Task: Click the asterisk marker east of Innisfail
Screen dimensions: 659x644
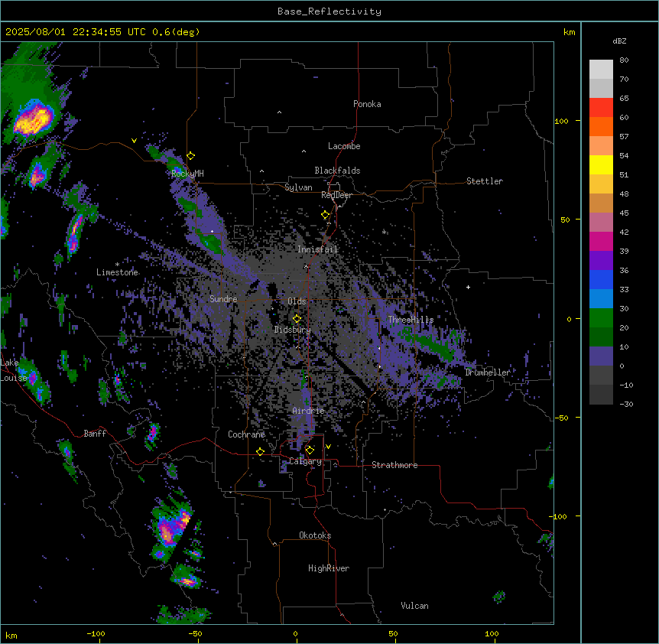Action: 384,232
